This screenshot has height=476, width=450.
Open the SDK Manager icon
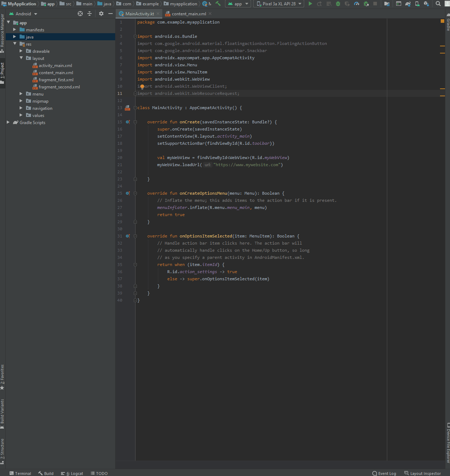click(426, 4)
